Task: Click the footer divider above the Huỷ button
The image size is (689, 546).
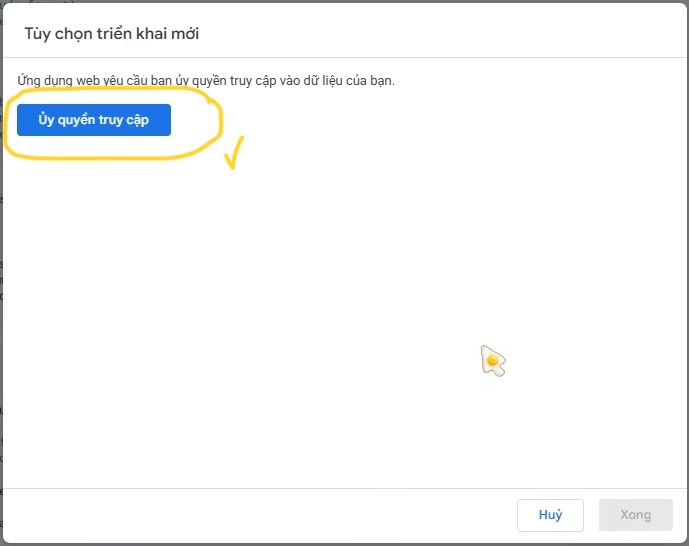Action: click(344, 488)
